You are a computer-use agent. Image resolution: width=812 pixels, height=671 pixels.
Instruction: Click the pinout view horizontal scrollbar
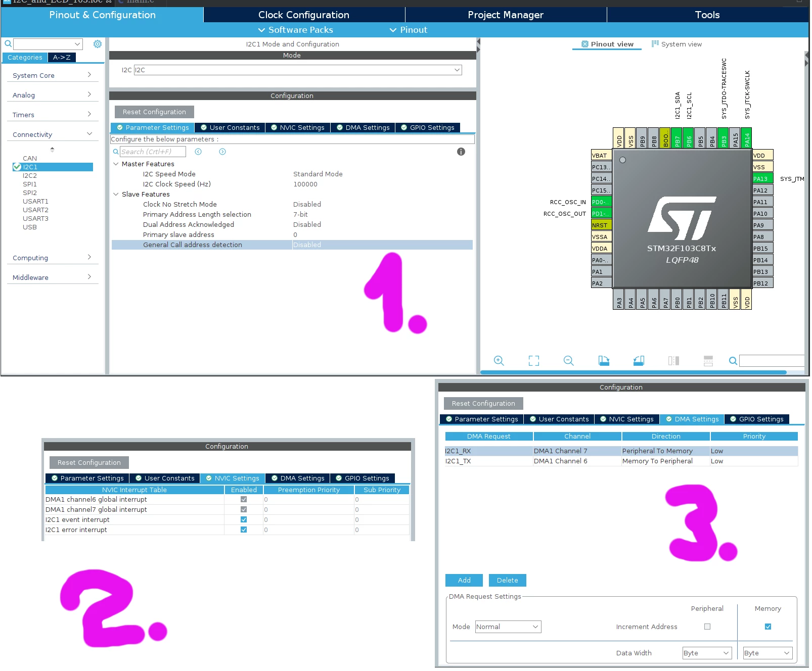633,372
